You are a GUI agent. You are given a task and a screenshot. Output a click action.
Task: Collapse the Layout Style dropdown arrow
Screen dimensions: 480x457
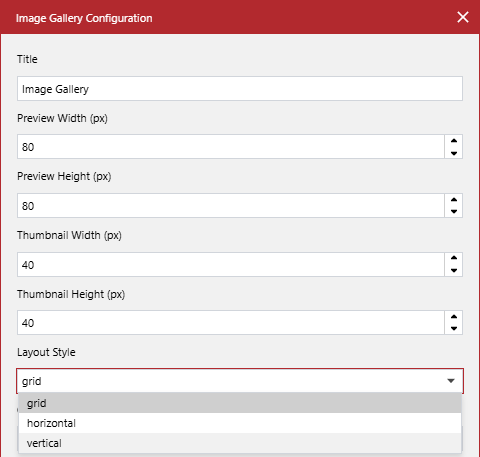coord(451,381)
